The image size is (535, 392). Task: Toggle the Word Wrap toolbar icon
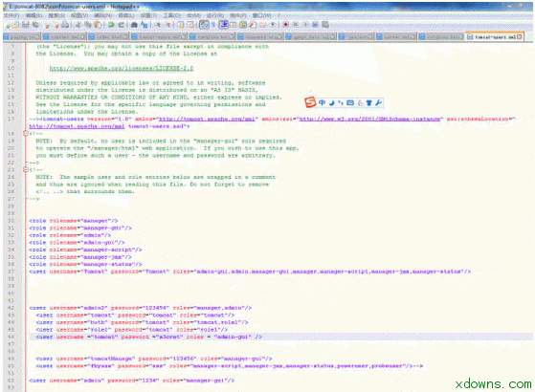click(204, 25)
